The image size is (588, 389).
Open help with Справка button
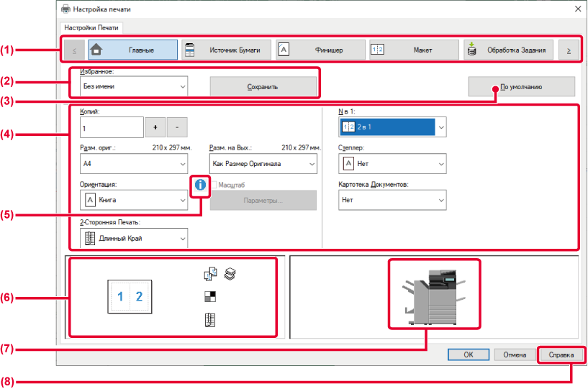click(x=561, y=354)
